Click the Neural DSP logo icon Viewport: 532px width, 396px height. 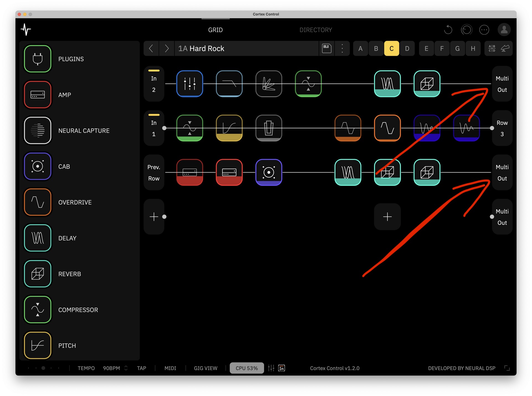pyautogui.click(x=26, y=30)
